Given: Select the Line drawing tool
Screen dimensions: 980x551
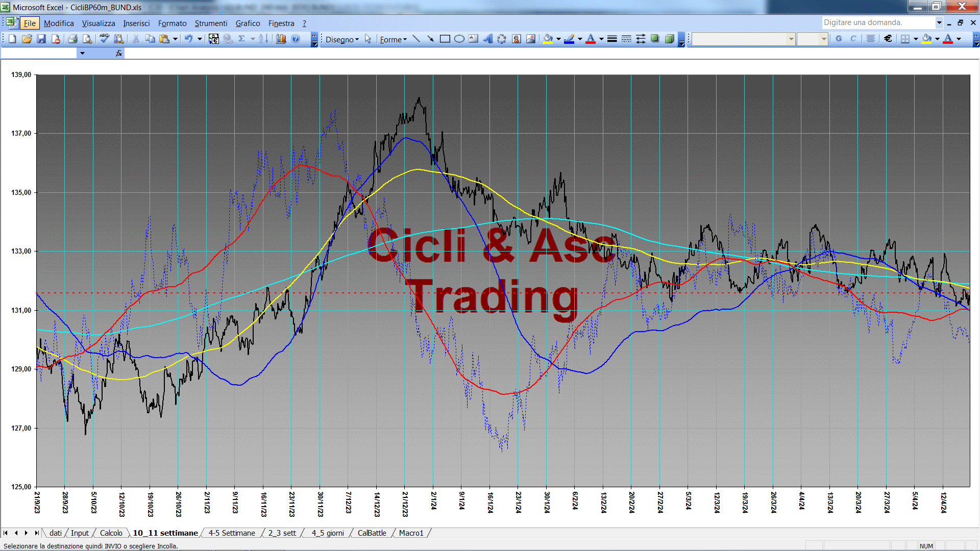Looking at the screenshot, I should click(416, 39).
